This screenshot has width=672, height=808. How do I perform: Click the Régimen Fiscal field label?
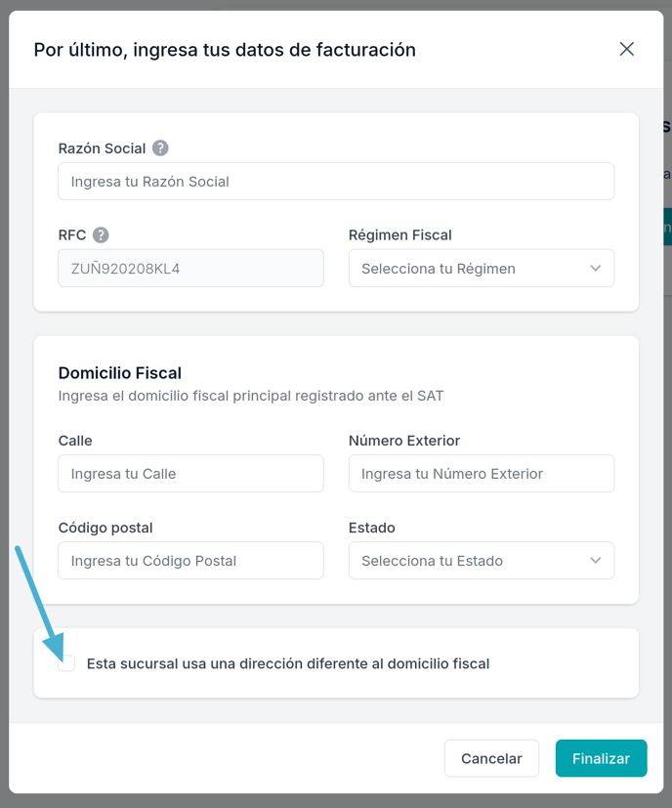[x=399, y=235]
